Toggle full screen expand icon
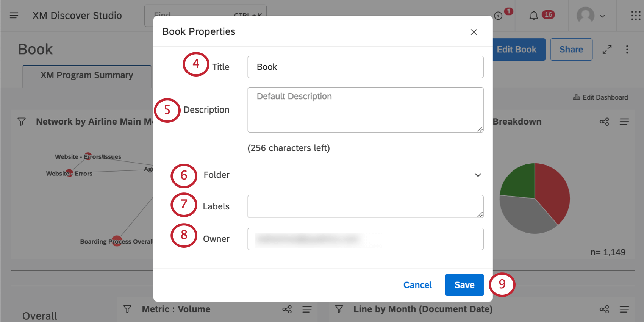Image resolution: width=644 pixels, height=322 pixels. tap(607, 50)
